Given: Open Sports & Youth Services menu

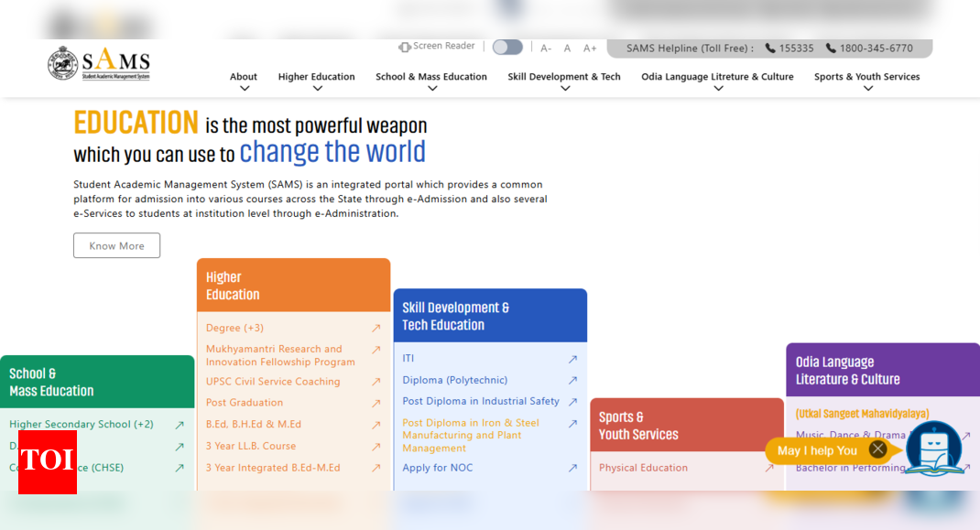Looking at the screenshot, I should pos(866,76).
